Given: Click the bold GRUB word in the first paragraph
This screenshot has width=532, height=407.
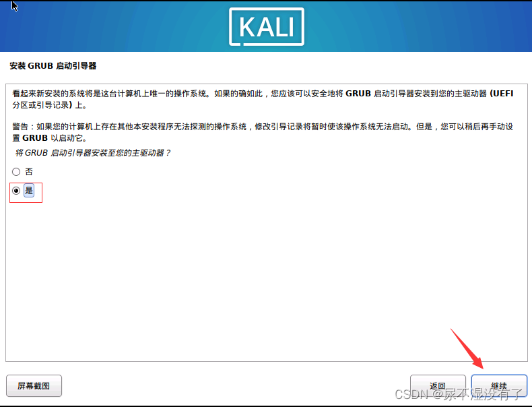Looking at the screenshot, I should pyautogui.click(x=358, y=94).
